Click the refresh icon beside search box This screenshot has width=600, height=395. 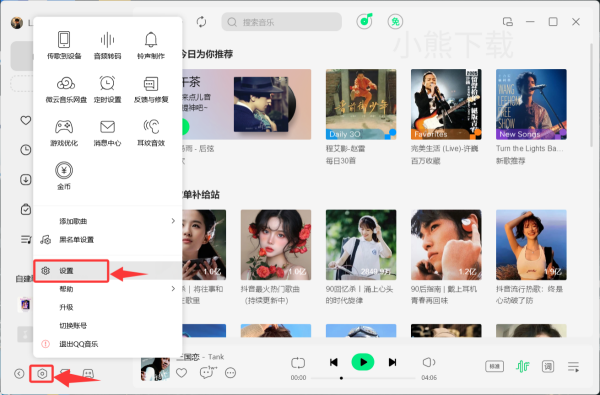[x=201, y=21]
